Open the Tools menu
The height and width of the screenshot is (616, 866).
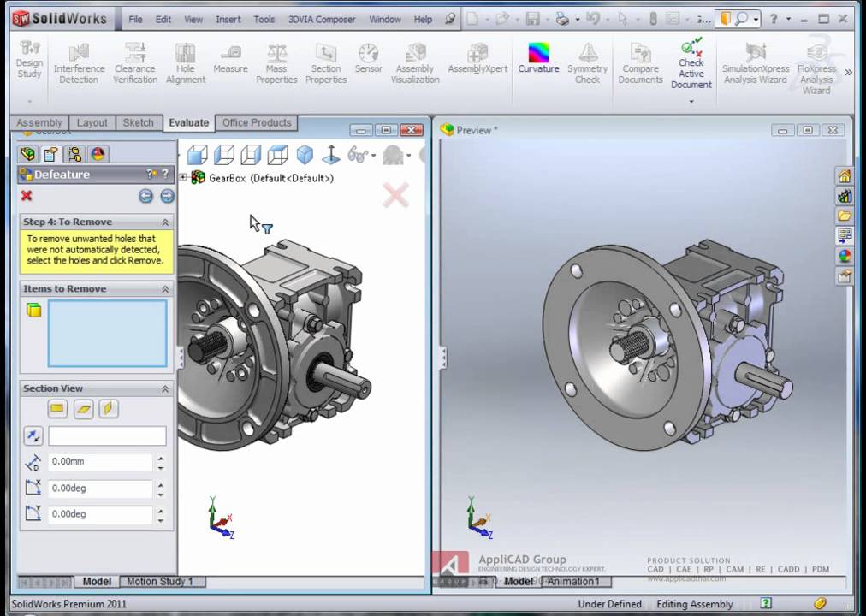pyautogui.click(x=264, y=20)
